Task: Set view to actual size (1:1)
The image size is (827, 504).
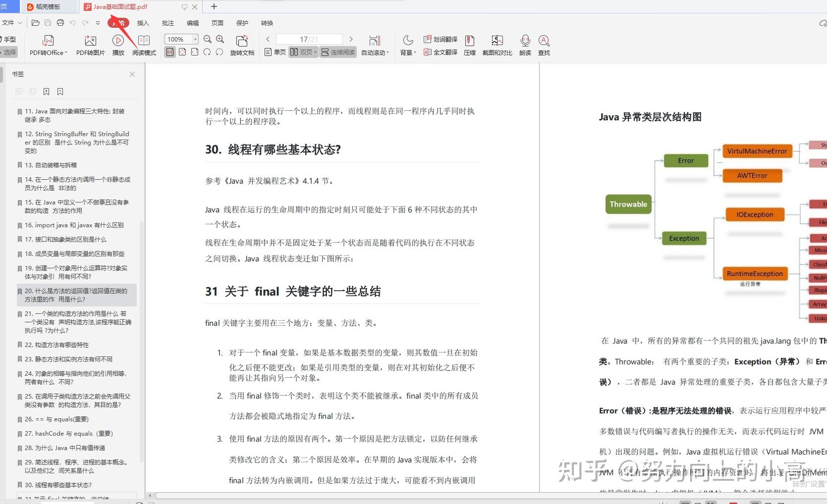Action: tap(170, 52)
